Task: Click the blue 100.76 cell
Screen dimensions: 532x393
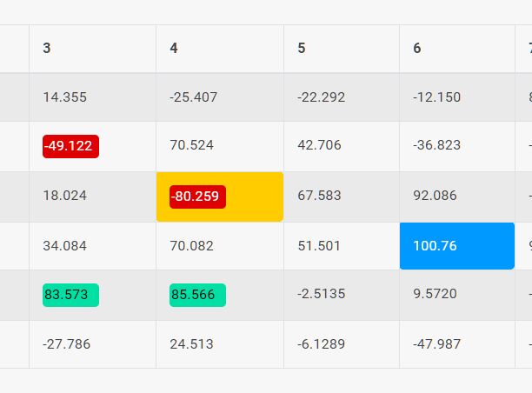Action: click(x=457, y=246)
